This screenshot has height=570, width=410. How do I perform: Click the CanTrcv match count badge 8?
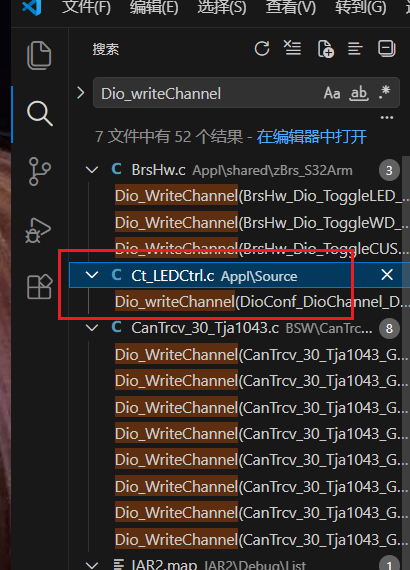pyautogui.click(x=389, y=329)
